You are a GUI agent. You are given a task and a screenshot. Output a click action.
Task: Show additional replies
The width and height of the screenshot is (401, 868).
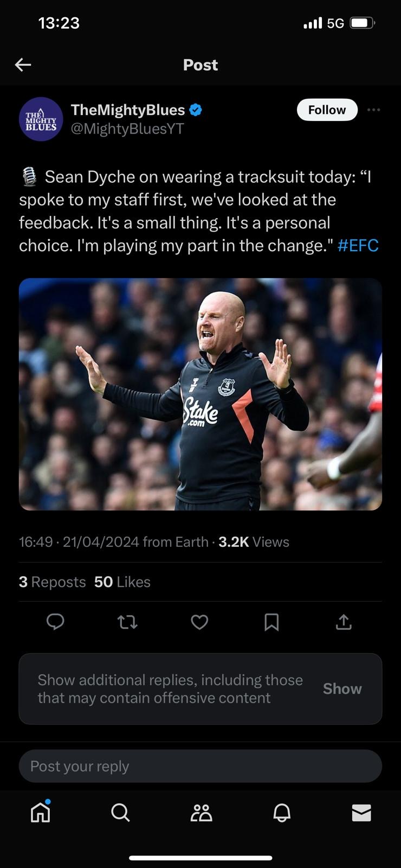(342, 688)
